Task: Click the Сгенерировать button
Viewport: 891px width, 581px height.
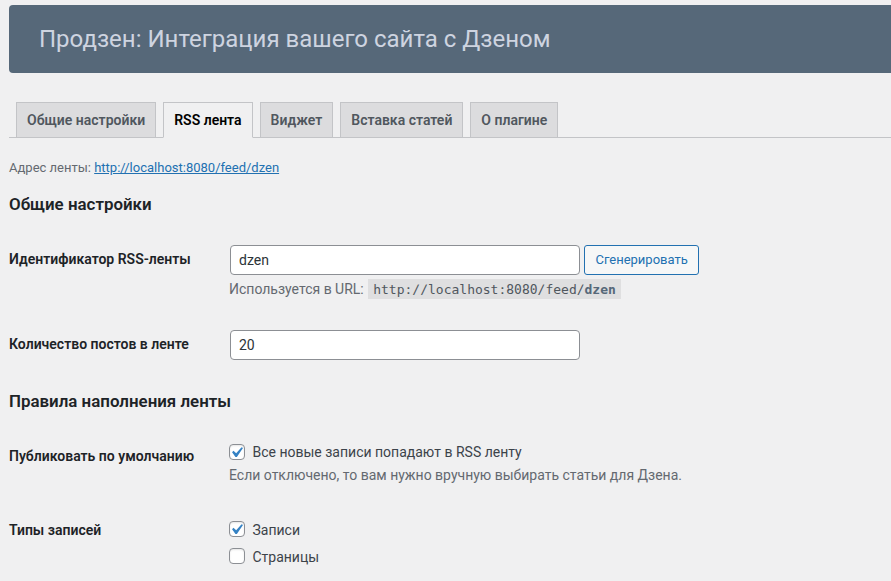Action: pyautogui.click(x=644, y=259)
